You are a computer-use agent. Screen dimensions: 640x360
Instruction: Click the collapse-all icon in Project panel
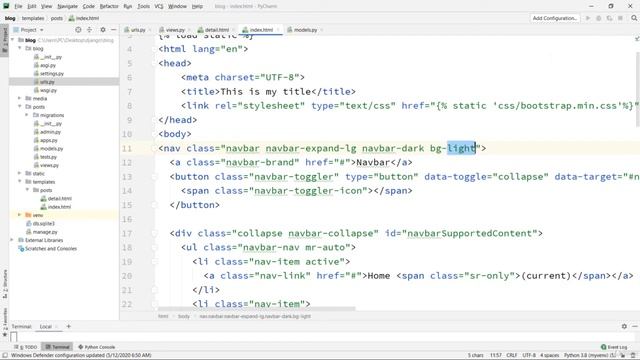pyautogui.click(x=89, y=30)
